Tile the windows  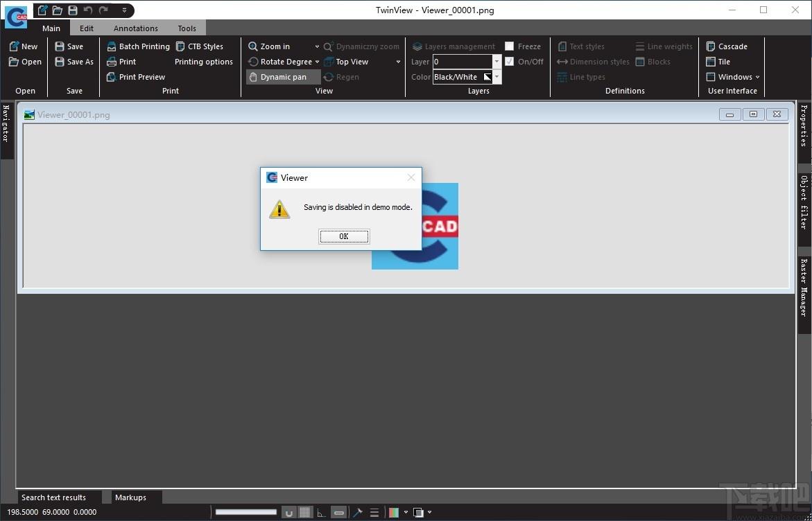pyautogui.click(x=718, y=62)
